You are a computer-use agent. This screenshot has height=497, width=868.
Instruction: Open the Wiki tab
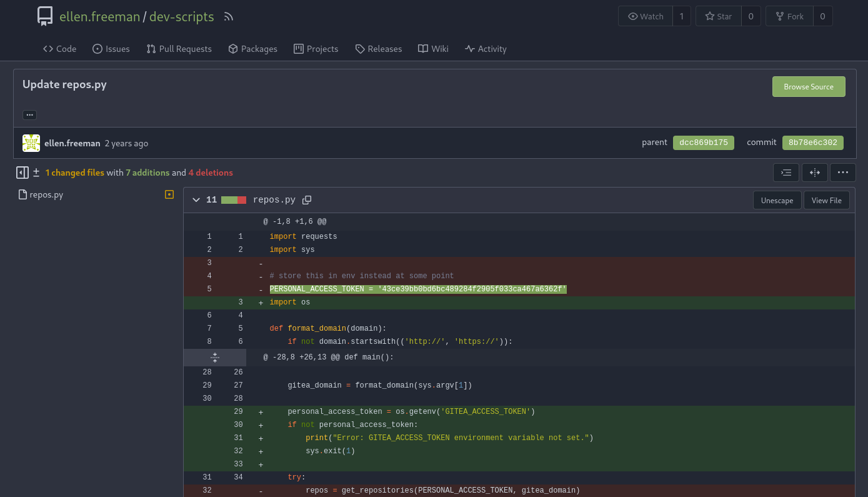coord(434,49)
